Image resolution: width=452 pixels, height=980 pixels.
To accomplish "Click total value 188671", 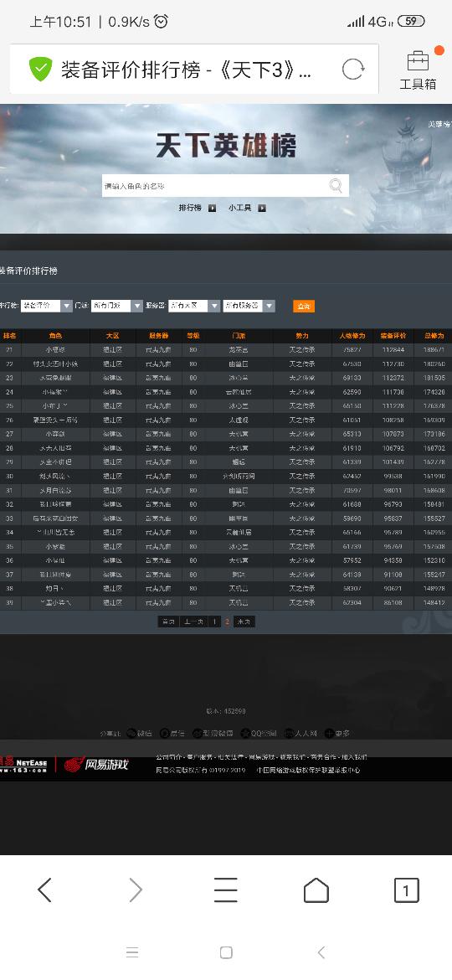I will click(434, 350).
